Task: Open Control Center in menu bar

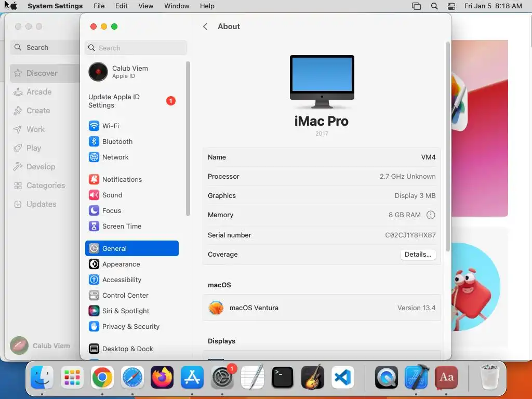Action: tap(451, 6)
